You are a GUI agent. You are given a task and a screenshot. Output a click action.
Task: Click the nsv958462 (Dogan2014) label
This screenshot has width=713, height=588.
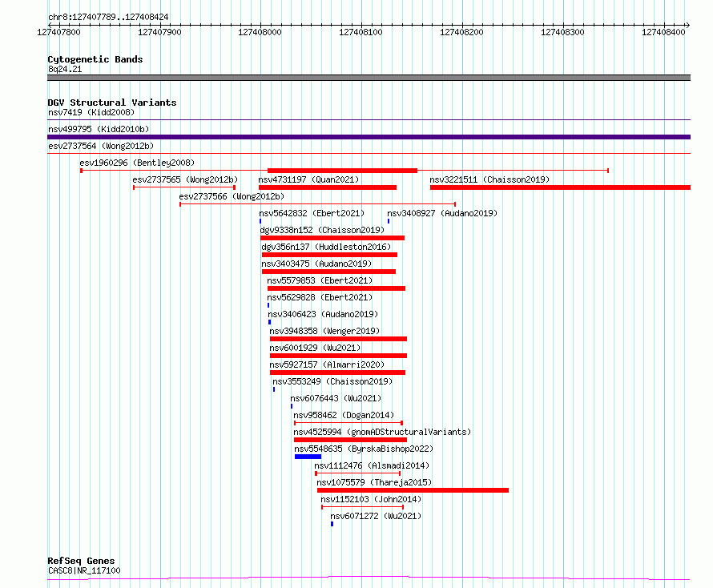pos(344,415)
